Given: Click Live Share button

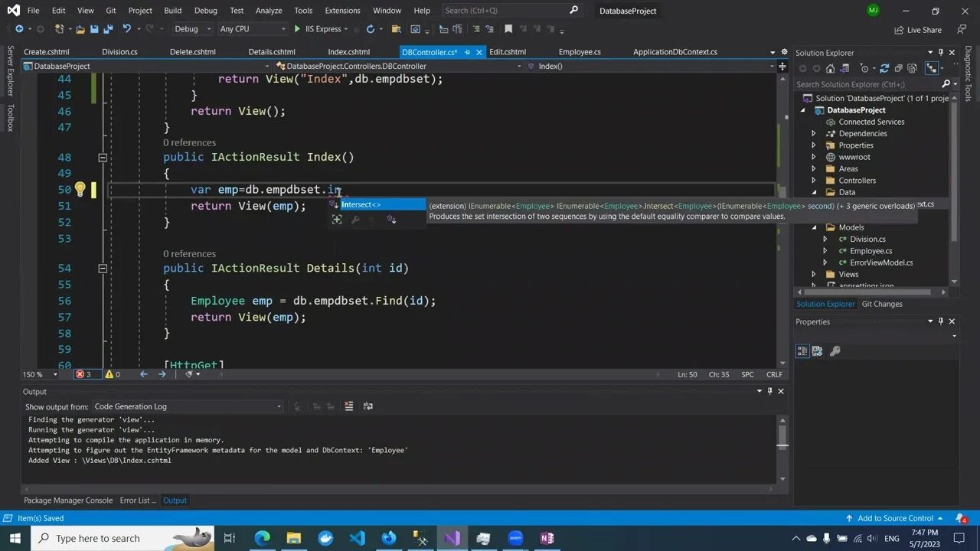Looking at the screenshot, I should [918, 30].
